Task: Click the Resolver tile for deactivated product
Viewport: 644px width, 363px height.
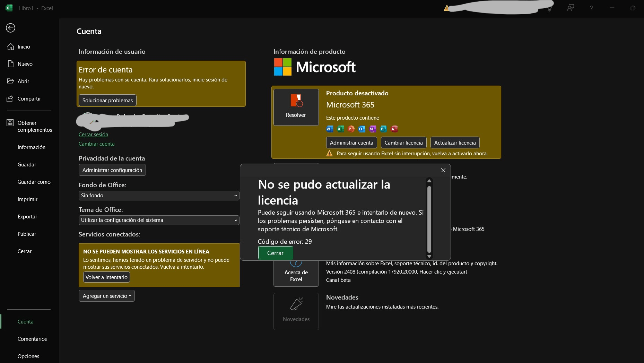Action: 296,107
